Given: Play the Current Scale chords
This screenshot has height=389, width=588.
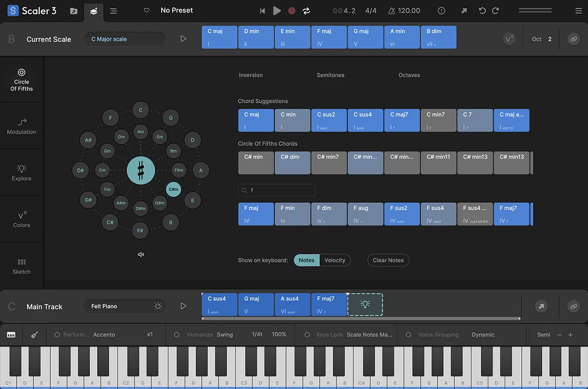Looking at the screenshot, I should coord(183,39).
